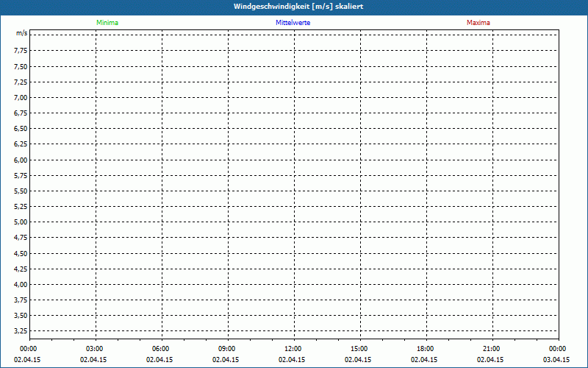Click the 5,00 y-axis tick value
The height and width of the screenshot is (368, 588).
[21, 222]
